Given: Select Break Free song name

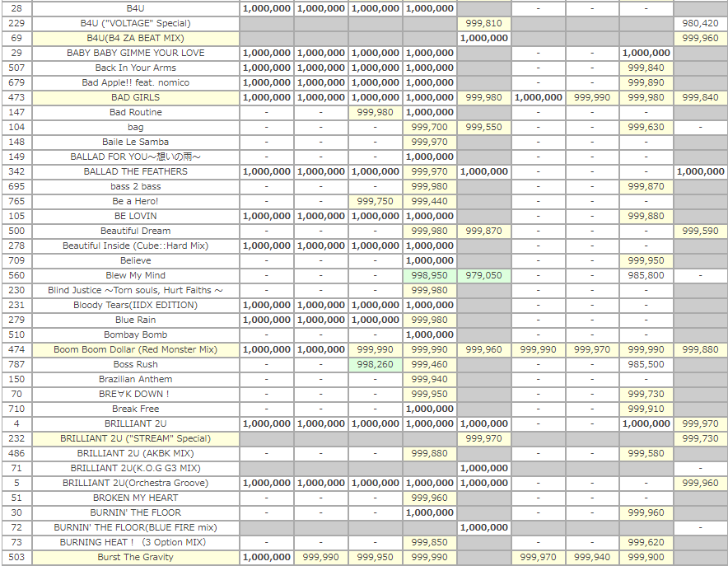Looking at the screenshot, I should [x=135, y=409].
